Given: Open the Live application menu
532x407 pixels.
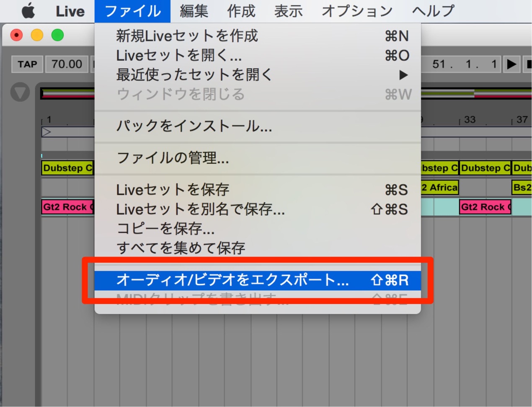Looking at the screenshot, I should [x=70, y=11].
